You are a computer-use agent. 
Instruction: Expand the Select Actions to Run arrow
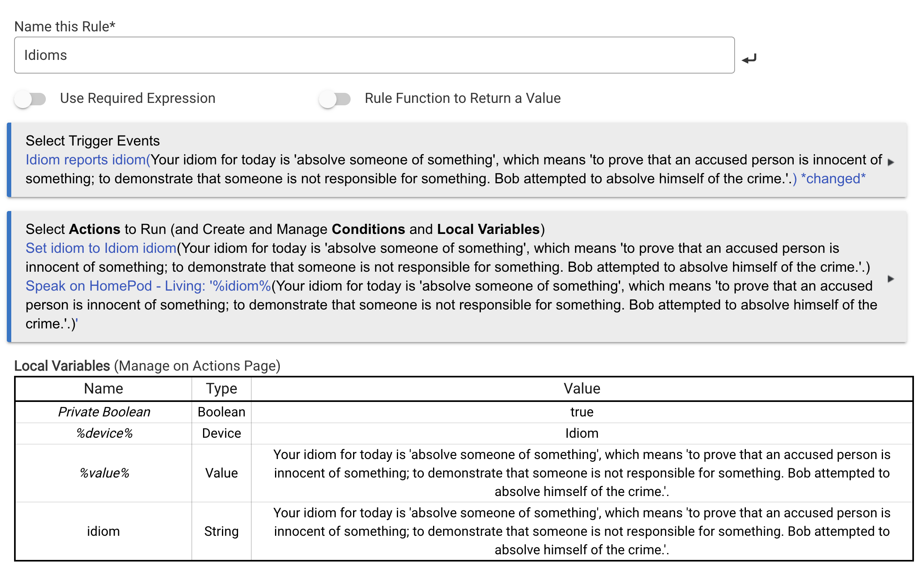pos(891,279)
